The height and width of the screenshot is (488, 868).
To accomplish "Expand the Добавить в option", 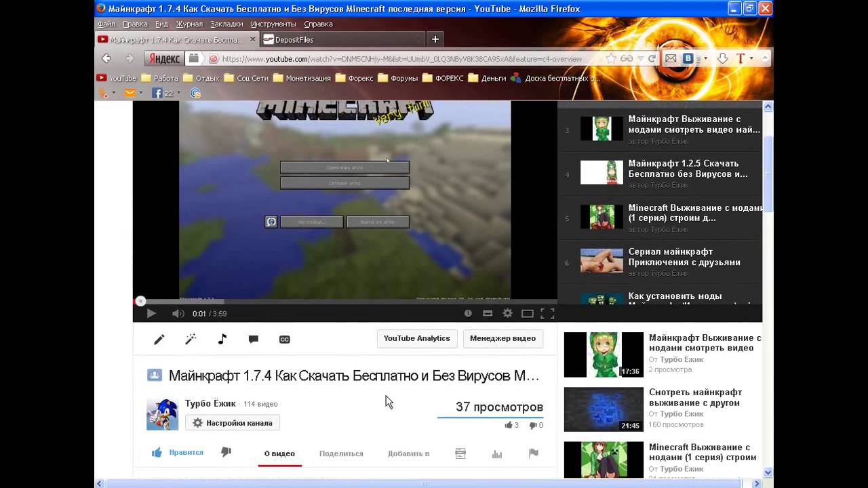I will [408, 453].
